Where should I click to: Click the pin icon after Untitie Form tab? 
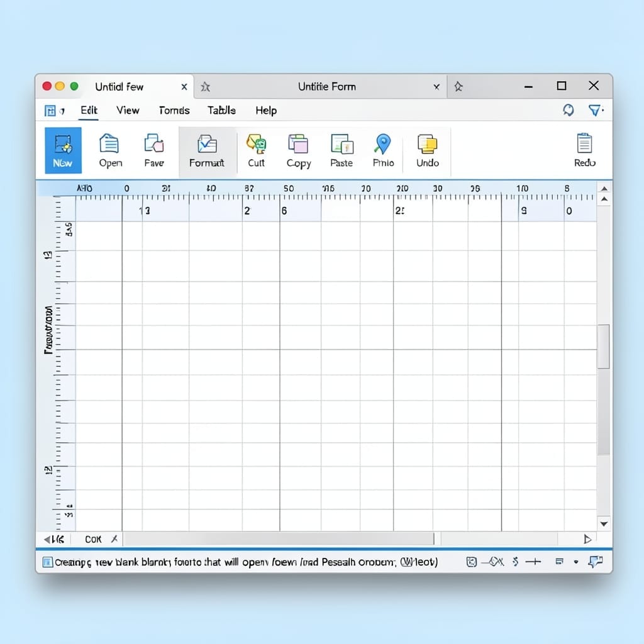pyautogui.click(x=458, y=87)
